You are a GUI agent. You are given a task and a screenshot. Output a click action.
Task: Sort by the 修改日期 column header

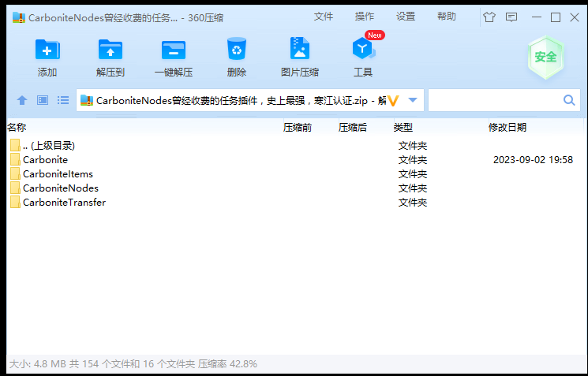(x=507, y=127)
